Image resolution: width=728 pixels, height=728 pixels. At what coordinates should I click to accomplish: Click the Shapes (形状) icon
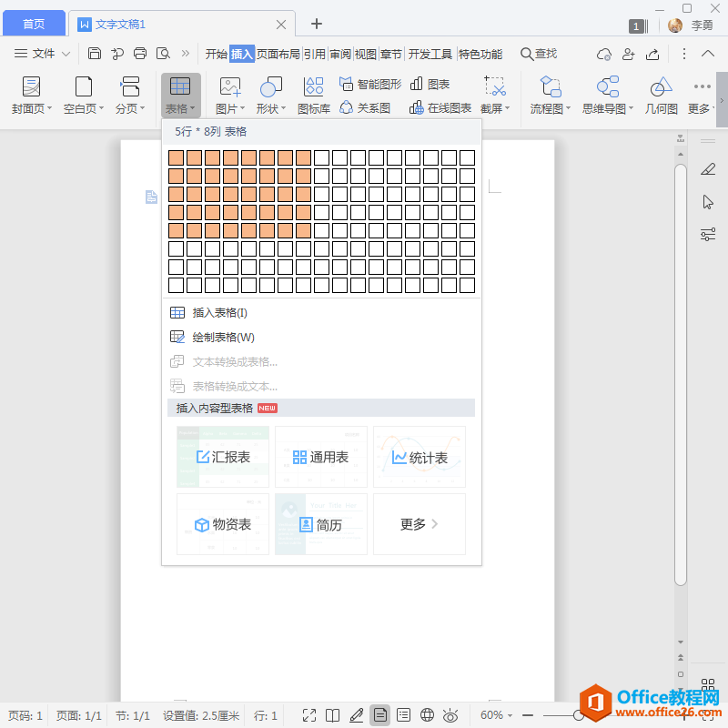click(x=270, y=96)
